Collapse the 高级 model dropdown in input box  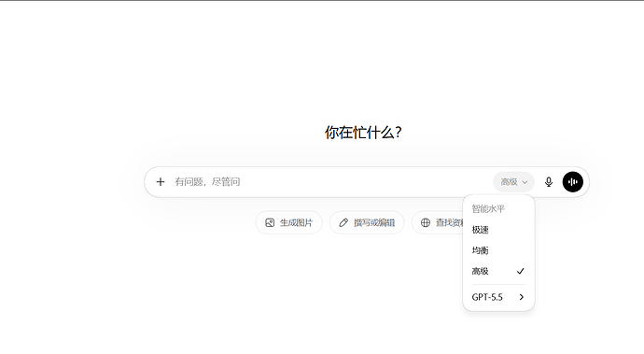[x=513, y=182]
